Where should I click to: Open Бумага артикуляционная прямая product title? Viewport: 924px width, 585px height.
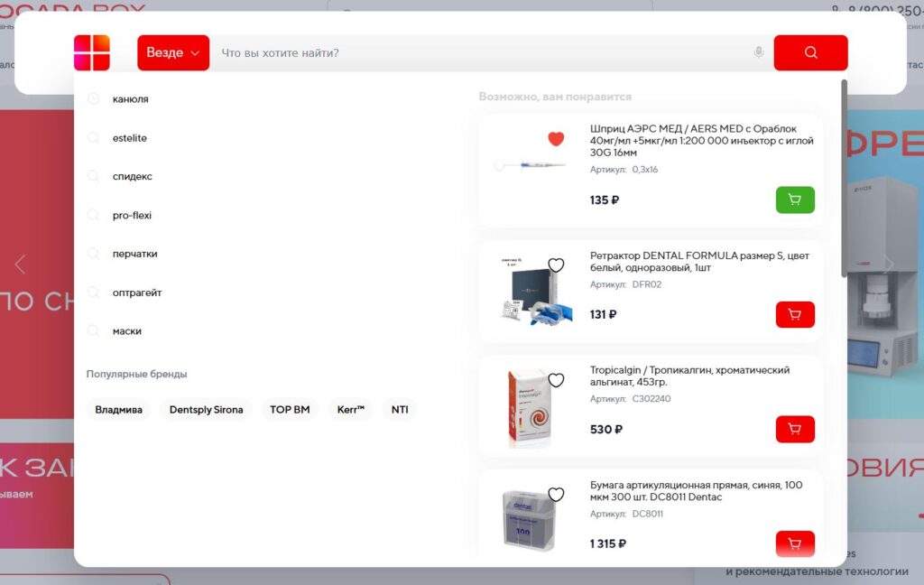tap(696, 490)
